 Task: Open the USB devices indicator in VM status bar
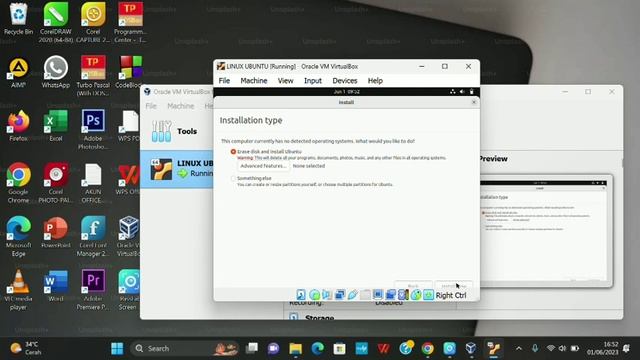[352, 295]
